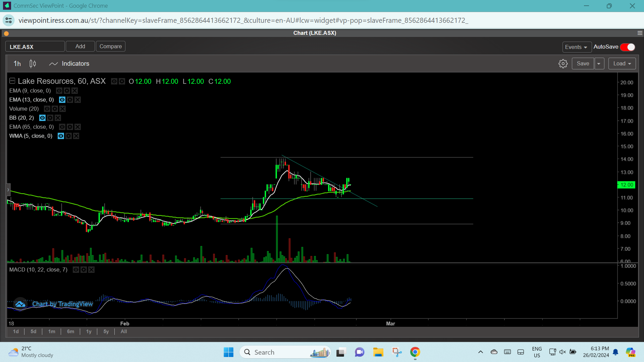644x362 pixels.
Task: Select the All time range
Action: [x=124, y=331]
